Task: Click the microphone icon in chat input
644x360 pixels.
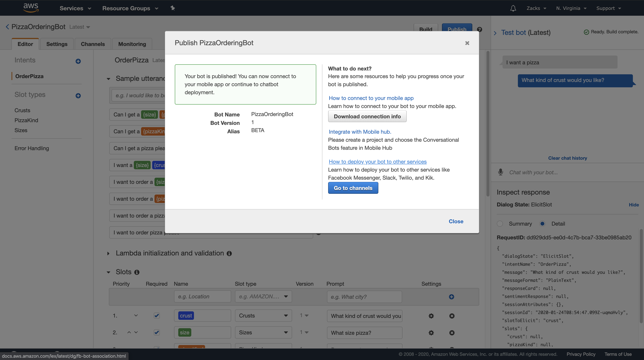Action: tap(500, 172)
